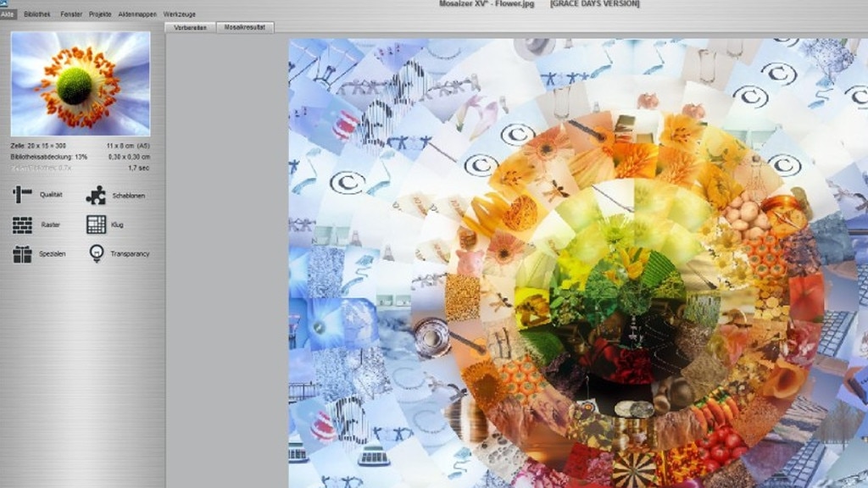
Task: Open the Qualität settings icon
Action: coord(22,194)
